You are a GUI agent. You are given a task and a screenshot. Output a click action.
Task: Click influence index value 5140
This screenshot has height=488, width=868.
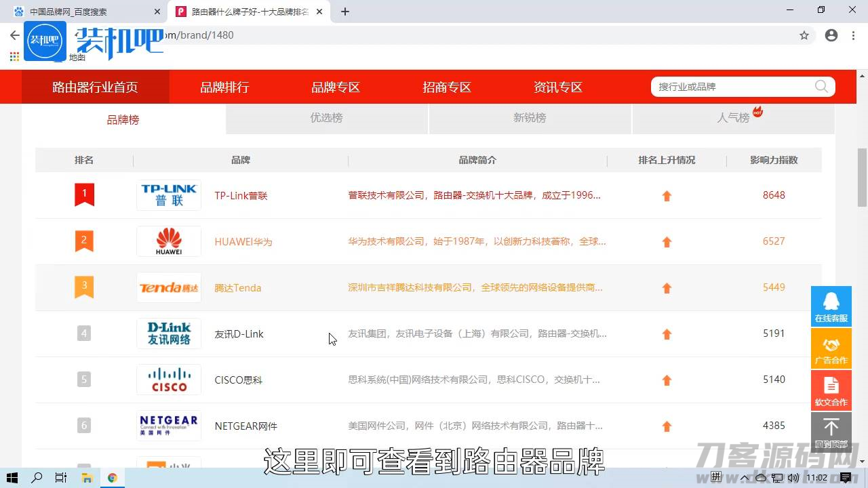pyautogui.click(x=774, y=380)
